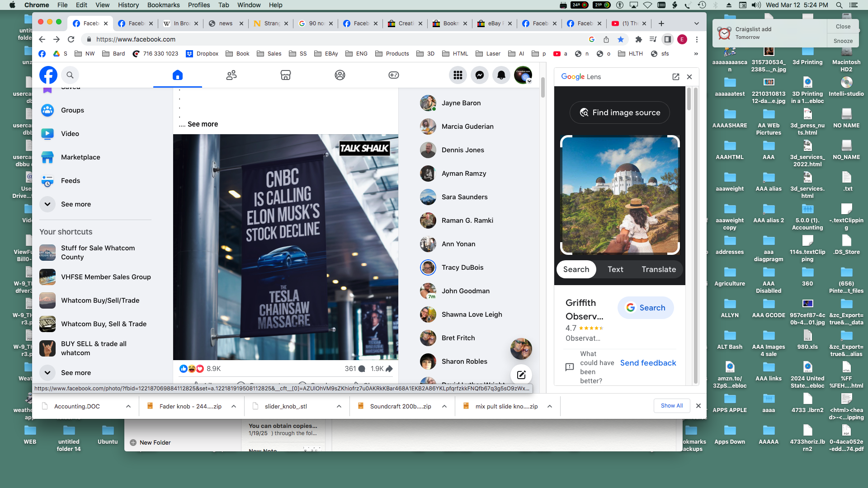868x488 pixels.
Task: Click the Facebook search magnifier icon
Action: (x=70, y=75)
